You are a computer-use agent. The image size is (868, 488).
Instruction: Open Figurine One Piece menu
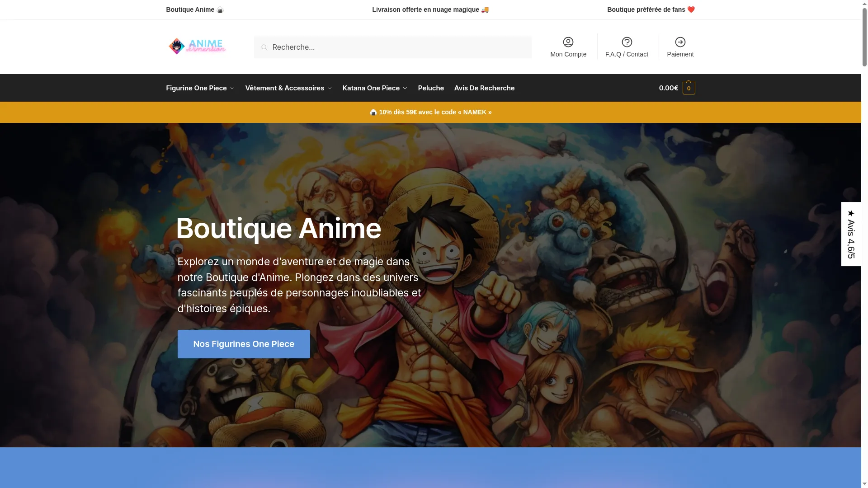pos(196,88)
